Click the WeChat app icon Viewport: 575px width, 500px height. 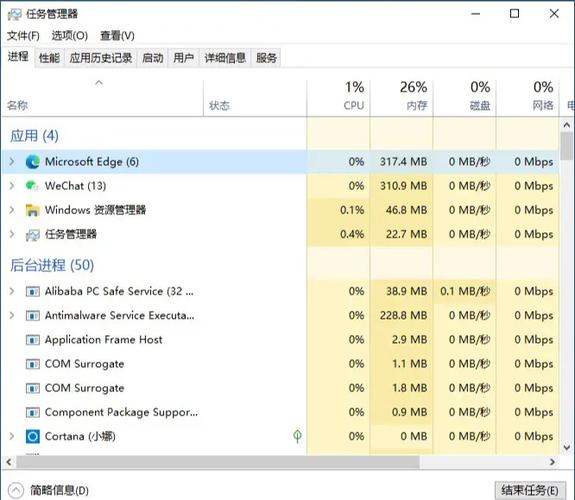[x=32, y=186]
